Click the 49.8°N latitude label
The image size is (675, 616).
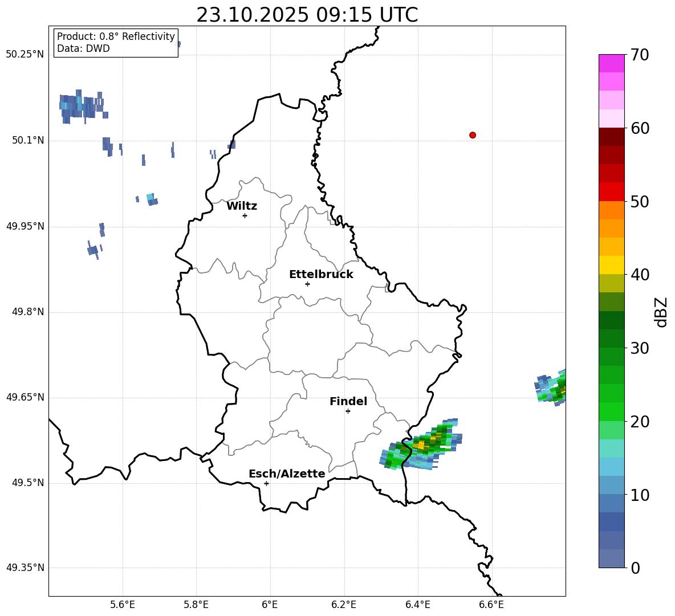coord(28,312)
